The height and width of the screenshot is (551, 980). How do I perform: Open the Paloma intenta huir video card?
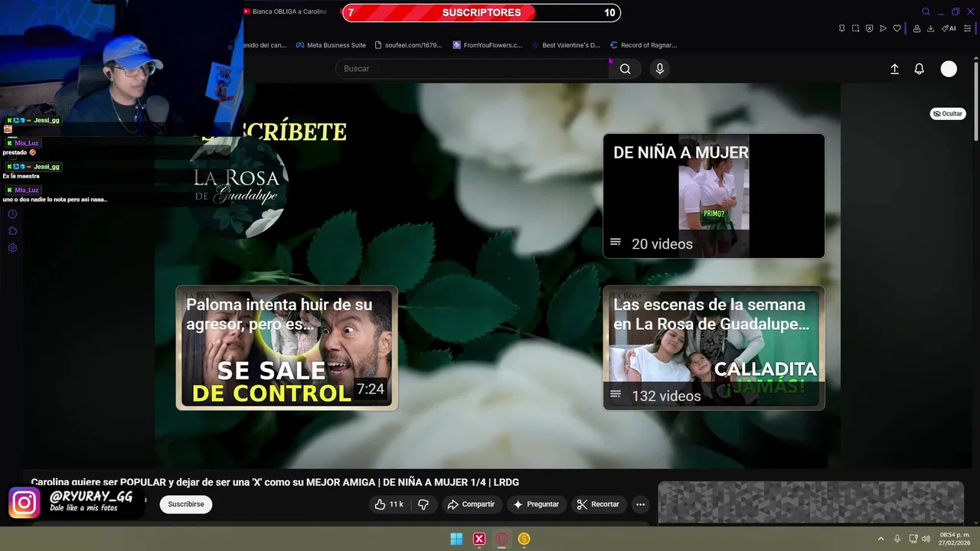pos(287,347)
